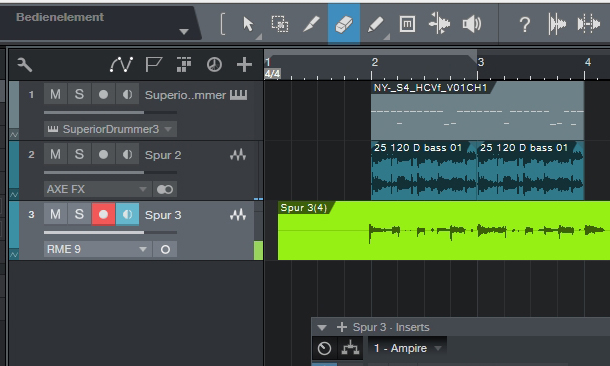Open track list wrench settings

coord(25,65)
